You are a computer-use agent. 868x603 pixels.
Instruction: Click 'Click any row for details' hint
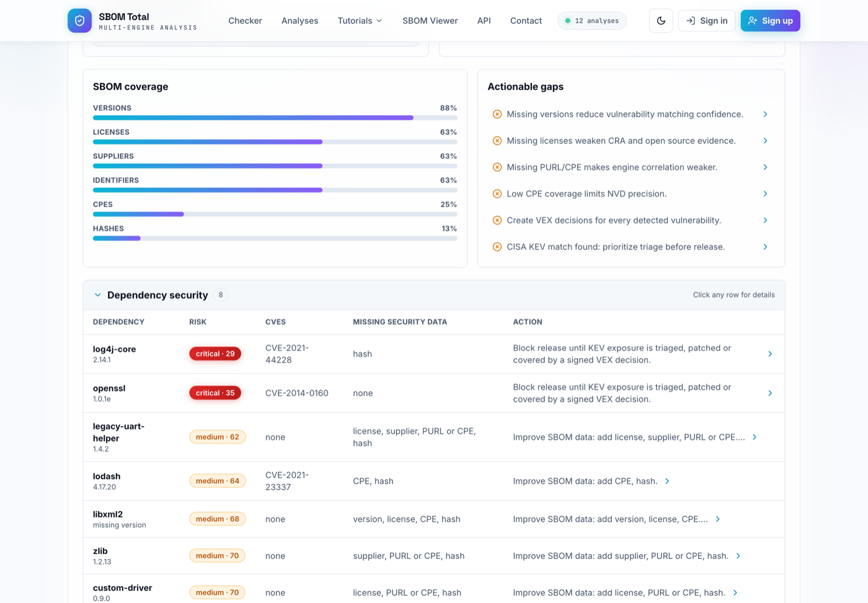[x=734, y=295]
